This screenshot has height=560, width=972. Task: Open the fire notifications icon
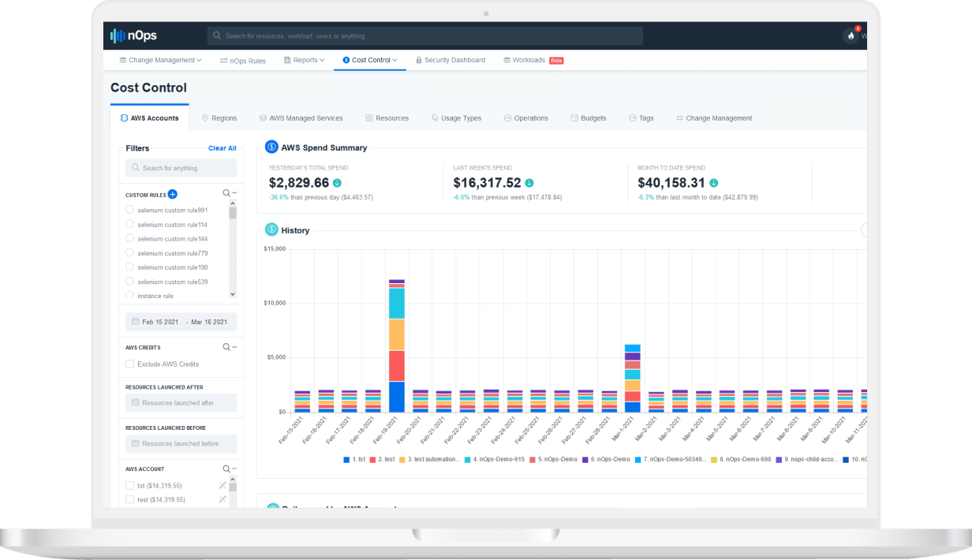850,35
